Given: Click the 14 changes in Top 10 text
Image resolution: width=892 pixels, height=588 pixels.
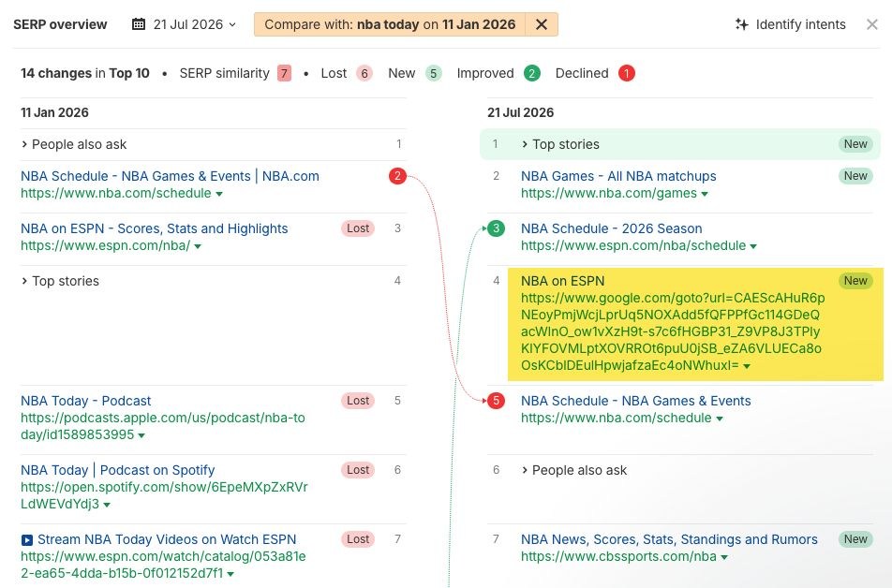Looking at the screenshot, I should tap(84, 73).
